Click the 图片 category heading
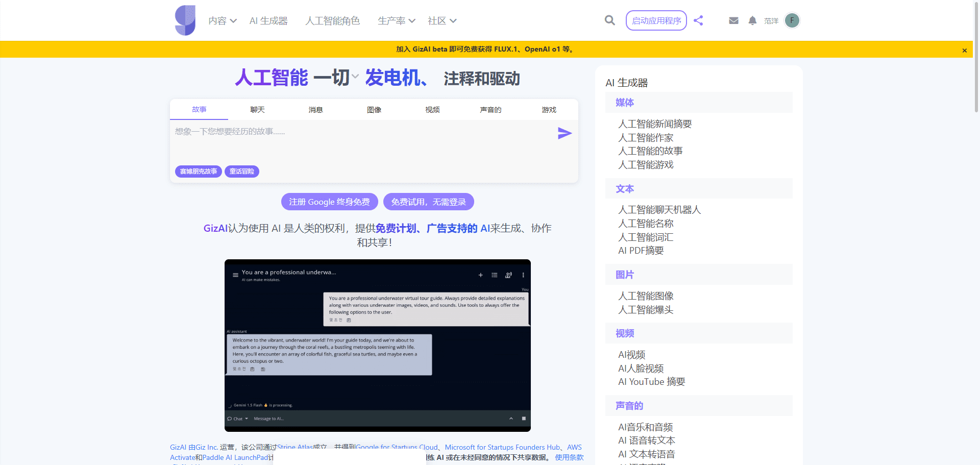 tap(625, 275)
